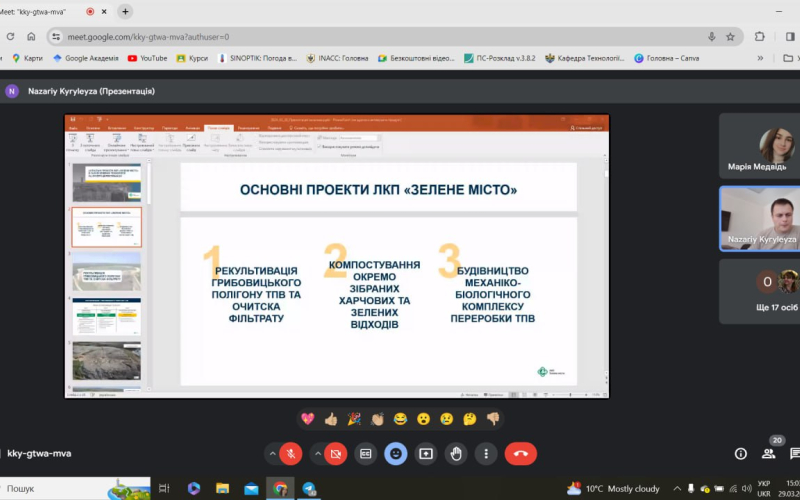
Task: Hide the emoji reactions bar
Action: click(396, 454)
